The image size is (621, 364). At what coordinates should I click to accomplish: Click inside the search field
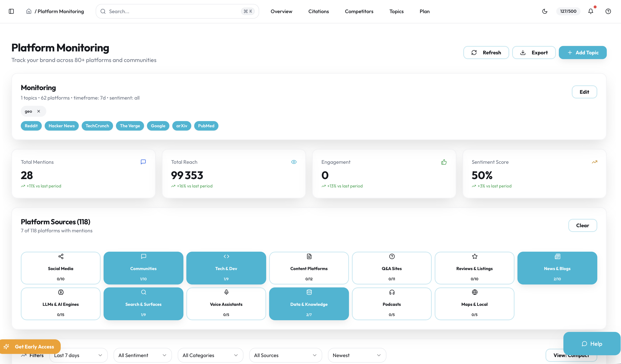pos(172,11)
